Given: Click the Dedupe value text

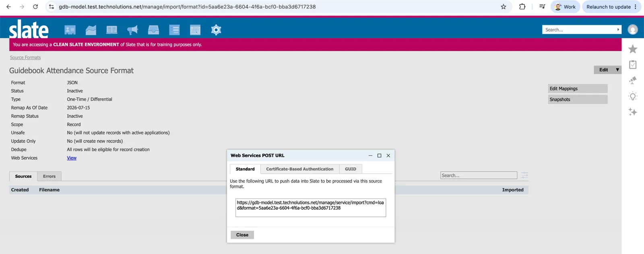Looking at the screenshot, I should tap(108, 150).
